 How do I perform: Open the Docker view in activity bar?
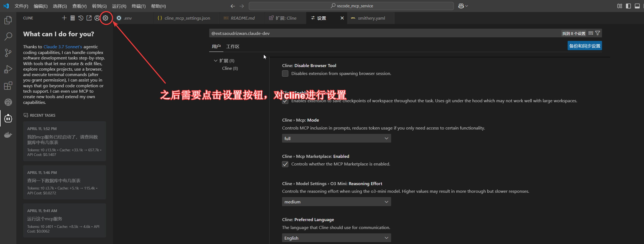[8, 135]
